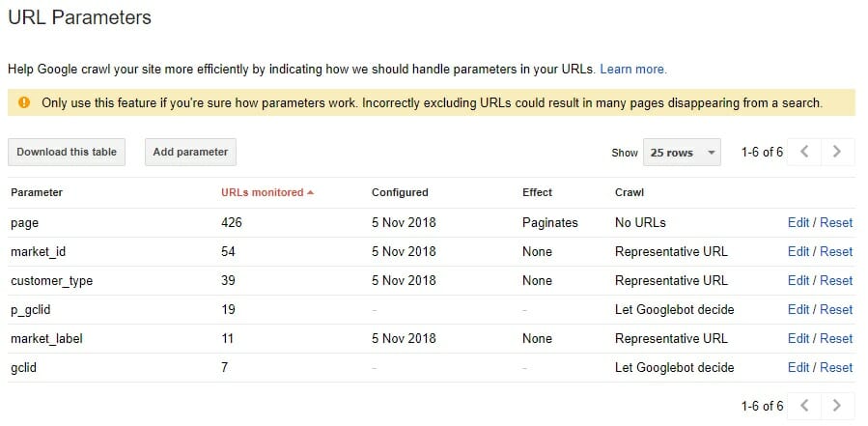Click the top next page arrow

[837, 152]
